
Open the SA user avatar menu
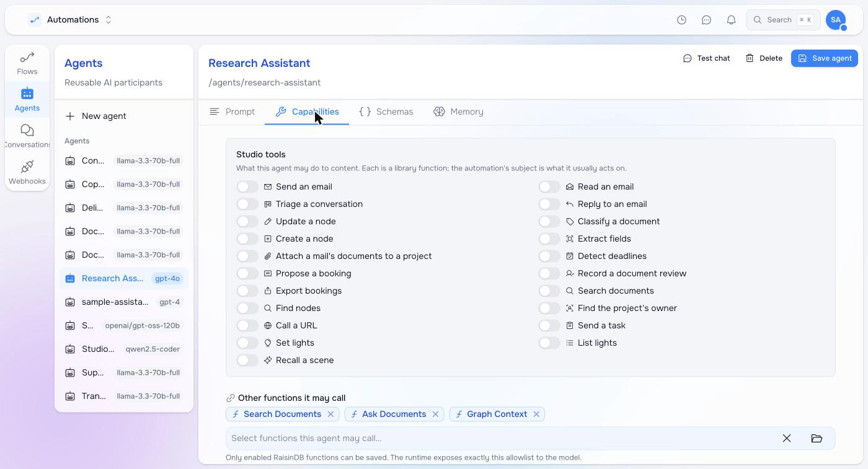836,20
